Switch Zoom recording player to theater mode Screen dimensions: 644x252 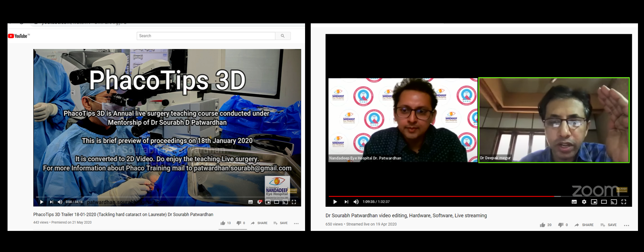(x=604, y=202)
